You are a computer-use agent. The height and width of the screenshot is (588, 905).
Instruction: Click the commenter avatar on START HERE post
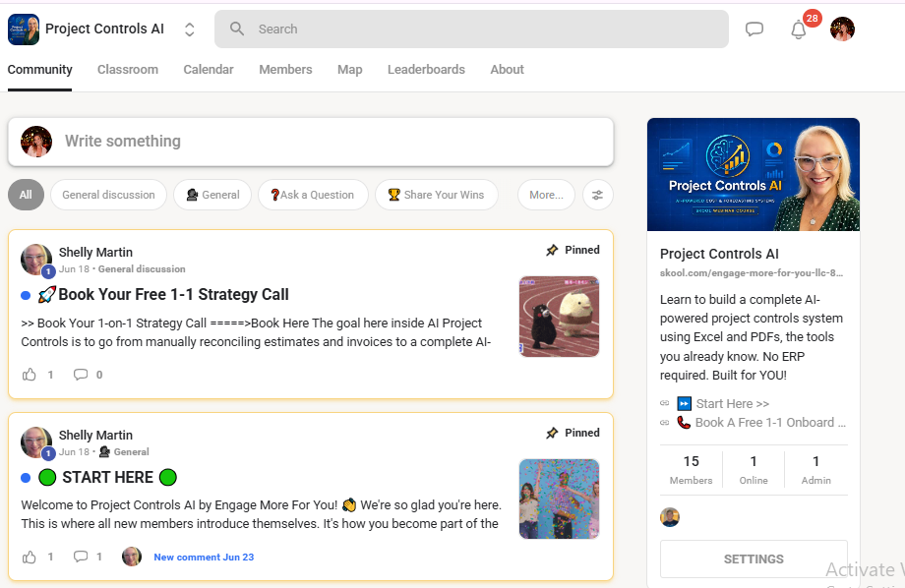(132, 557)
